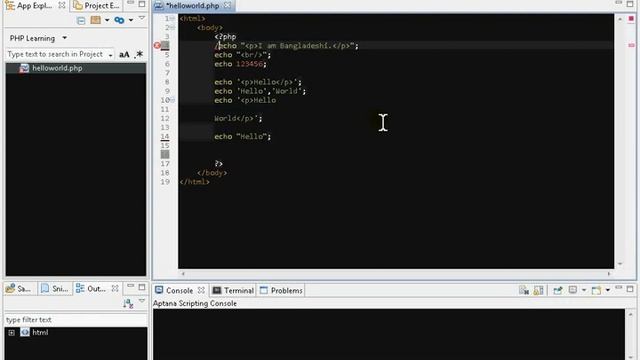The image size is (640, 360).
Task: Maximize the editor area
Action: pyautogui.click(x=630, y=4)
